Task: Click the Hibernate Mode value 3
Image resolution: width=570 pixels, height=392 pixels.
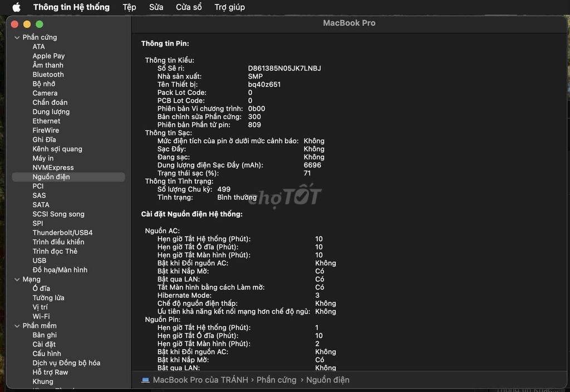Action: click(317, 295)
